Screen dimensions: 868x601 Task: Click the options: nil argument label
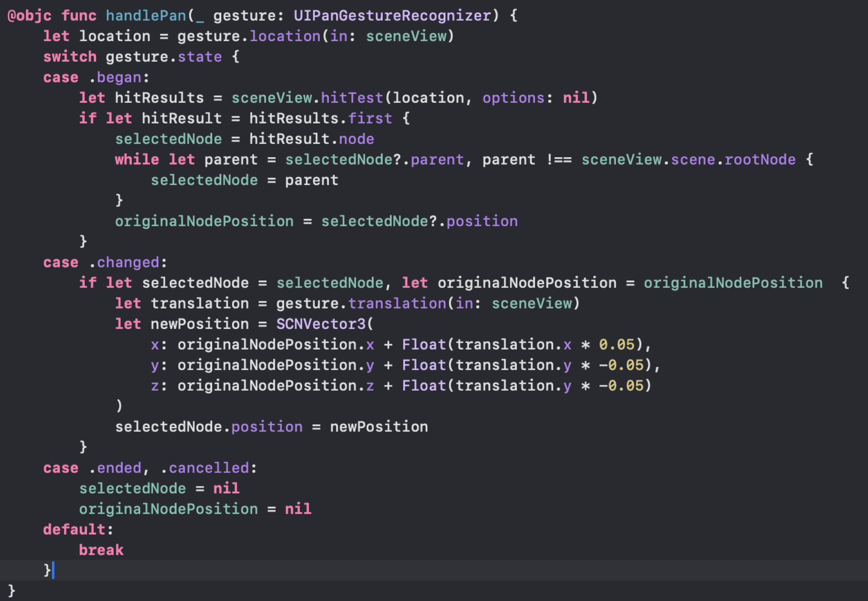click(x=513, y=98)
